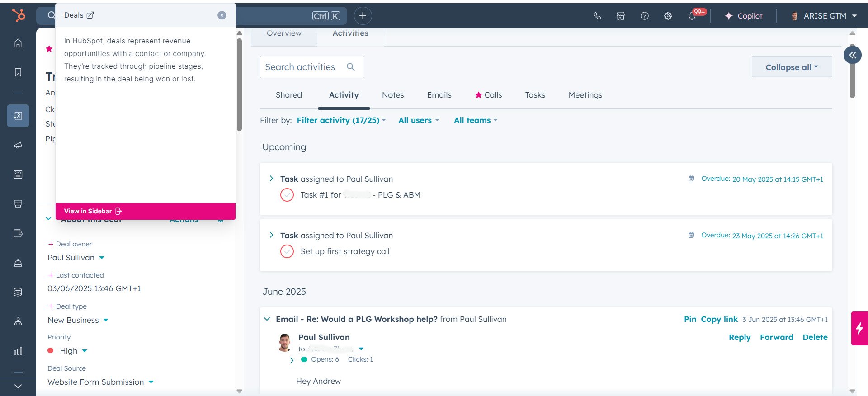Image resolution: width=868 pixels, height=396 pixels.
Task: Open the Content icon in left sidebar
Action: (x=18, y=174)
